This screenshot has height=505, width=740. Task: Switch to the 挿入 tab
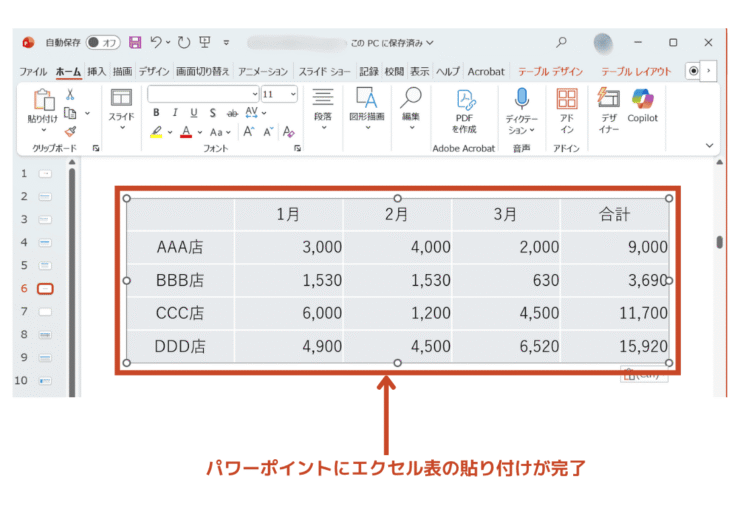coord(96,71)
